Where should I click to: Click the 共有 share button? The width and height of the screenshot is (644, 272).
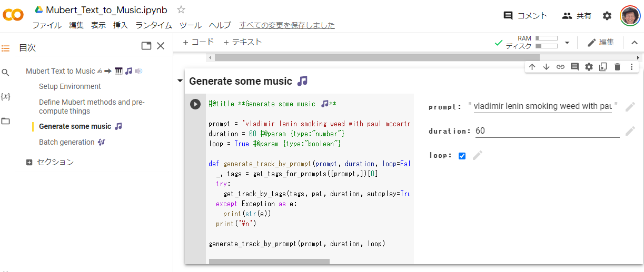point(577,16)
